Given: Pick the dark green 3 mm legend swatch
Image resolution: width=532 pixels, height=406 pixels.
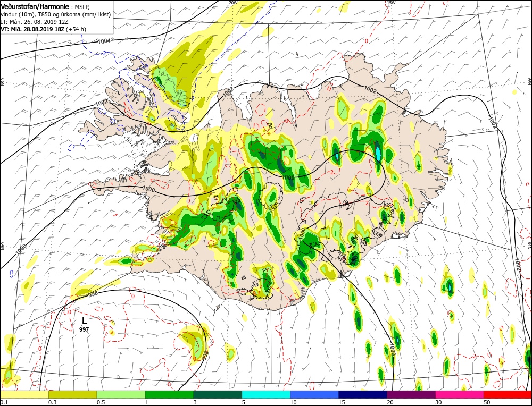Looking at the screenshot, I should point(218,394).
